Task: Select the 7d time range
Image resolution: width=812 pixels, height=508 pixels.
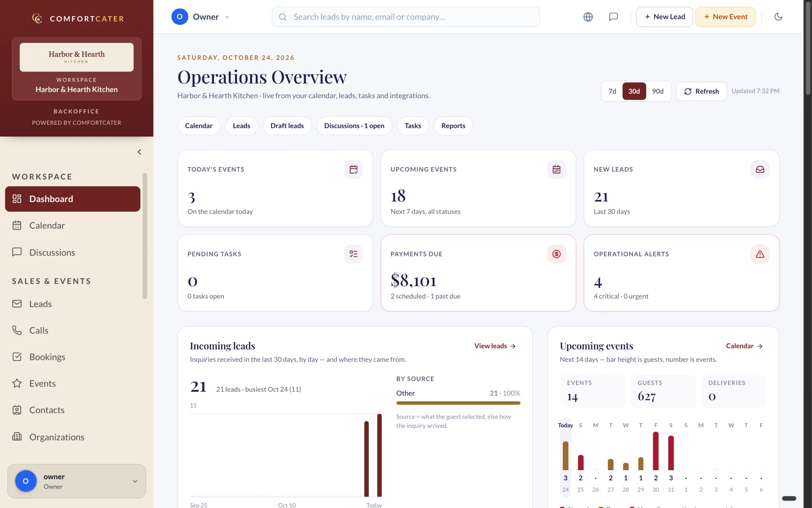Action: (612, 91)
